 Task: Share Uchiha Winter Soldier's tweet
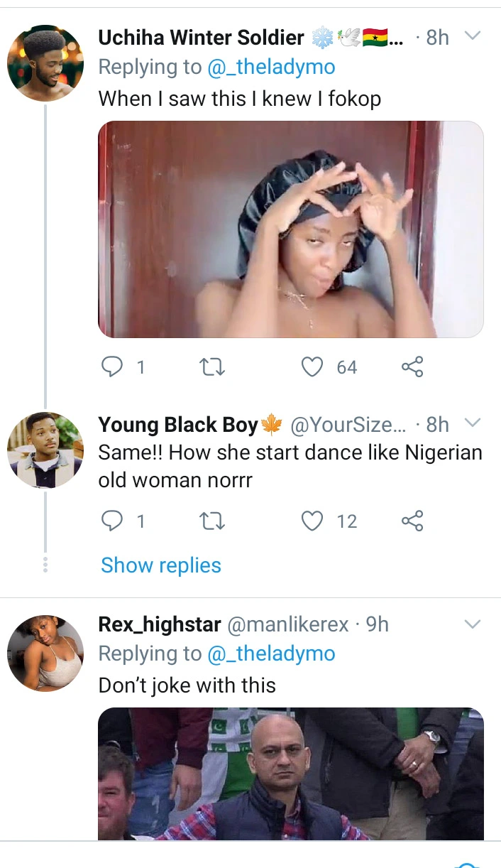[412, 367]
